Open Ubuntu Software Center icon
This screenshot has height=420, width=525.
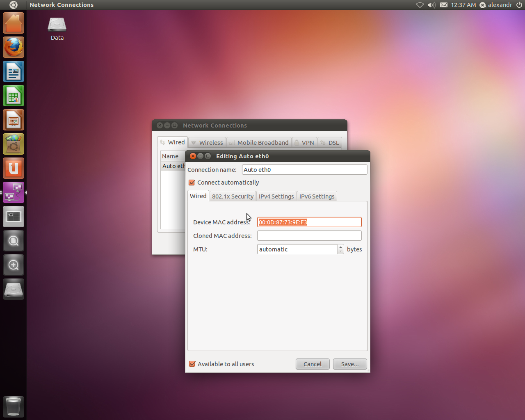point(14,144)
